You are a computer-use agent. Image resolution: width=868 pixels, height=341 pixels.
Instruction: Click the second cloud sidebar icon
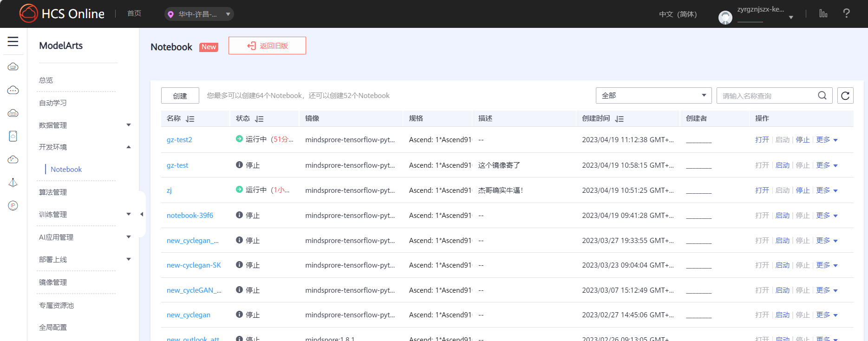point(13,90)
